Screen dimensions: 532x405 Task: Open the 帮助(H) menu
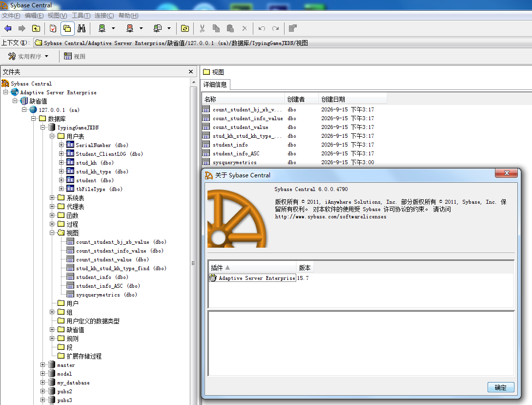[x=128, y=16]
